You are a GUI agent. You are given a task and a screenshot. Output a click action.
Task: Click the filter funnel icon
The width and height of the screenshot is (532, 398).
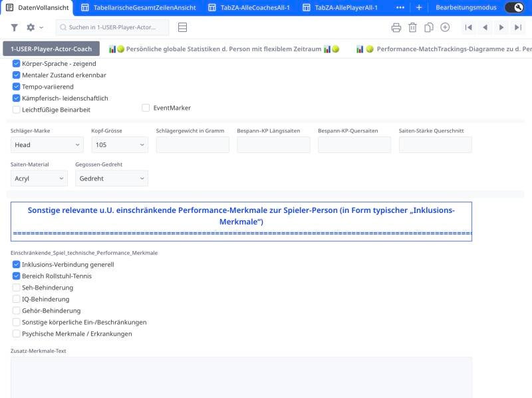click(15, 27)
